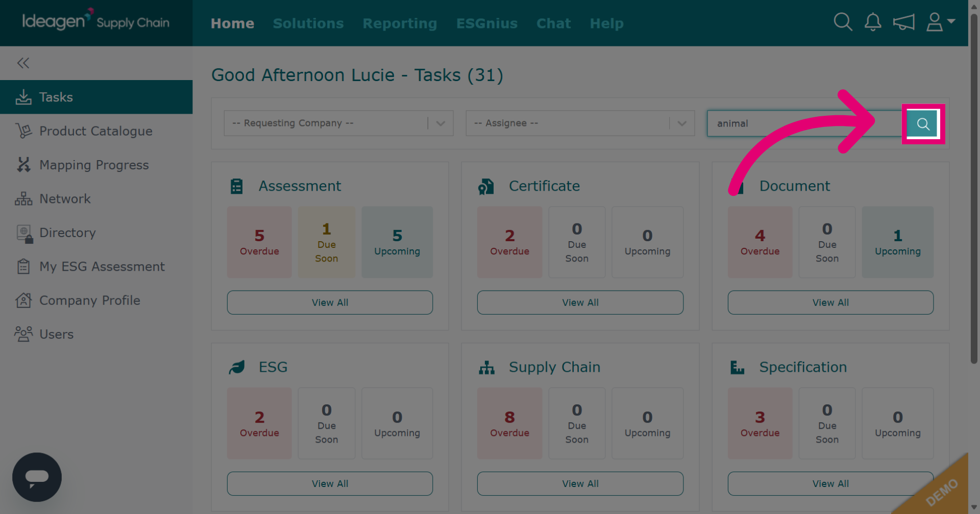Open Mapping Progress from the sidebar
Screen dimensions: 980x514
coord(96,165)
